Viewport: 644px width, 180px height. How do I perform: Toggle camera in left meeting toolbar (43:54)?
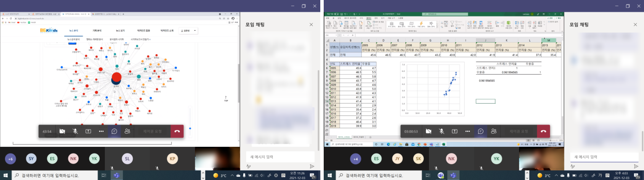pyautogui.click(x=62, y=131)
